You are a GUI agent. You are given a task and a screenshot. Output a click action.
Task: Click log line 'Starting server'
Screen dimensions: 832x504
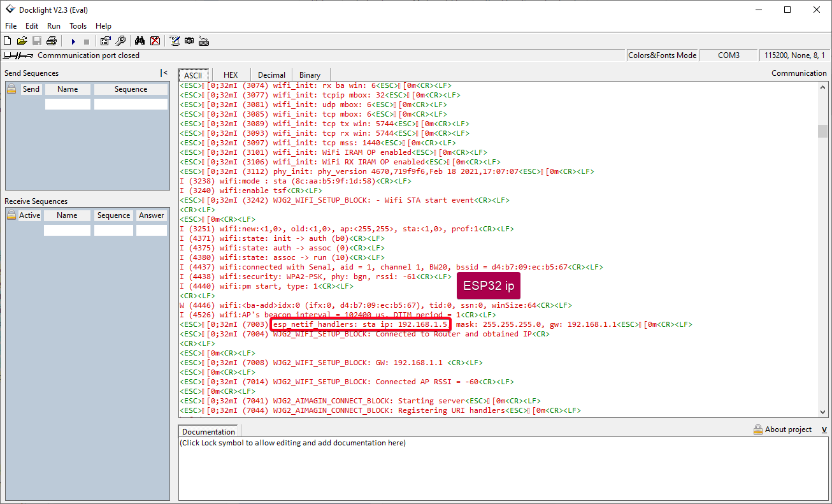tap(360, 401)
